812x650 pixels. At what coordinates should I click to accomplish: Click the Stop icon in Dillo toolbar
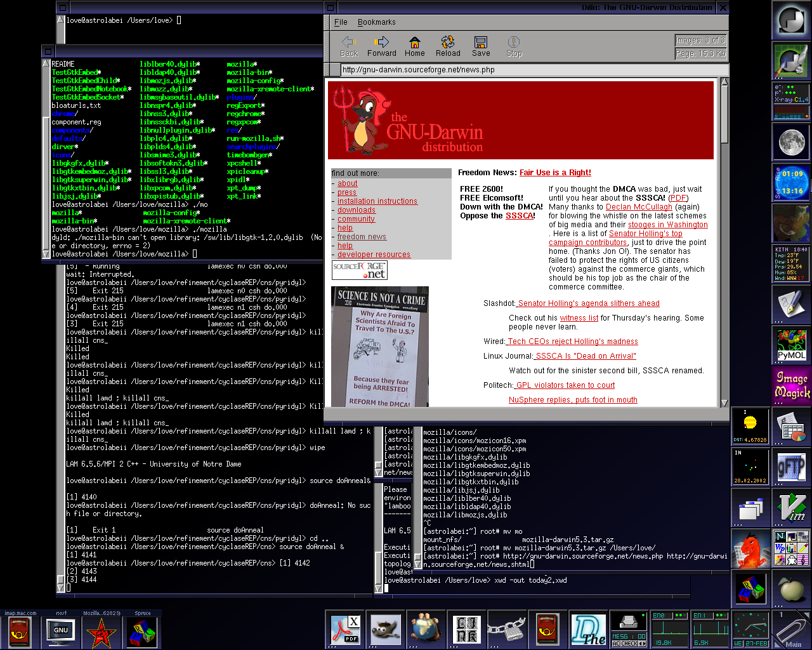(514, 47)
